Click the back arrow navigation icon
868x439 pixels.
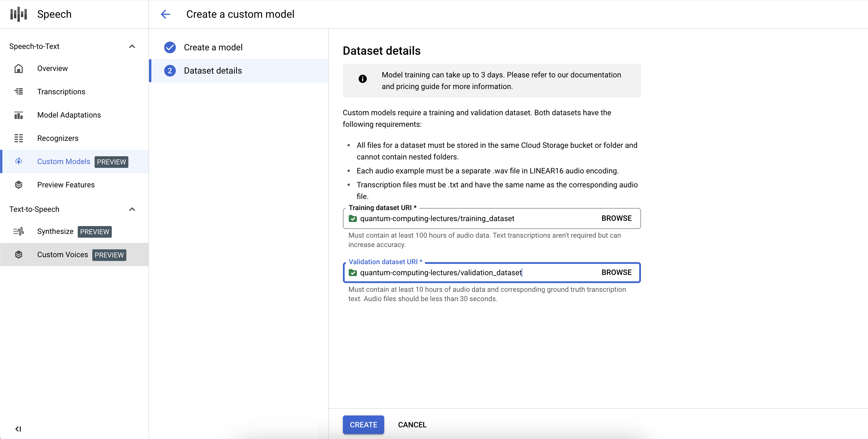tap(165, 14)
